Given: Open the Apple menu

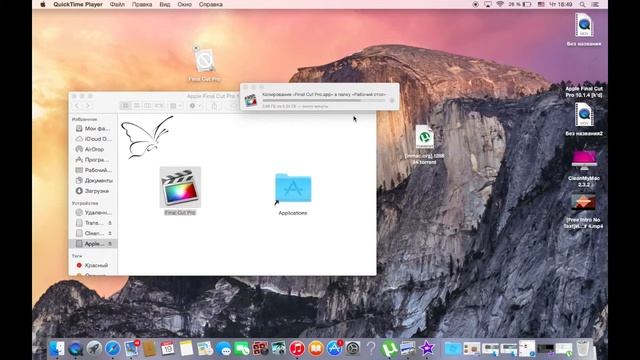Looking at the screenshot, I should [x=43, y=4].
